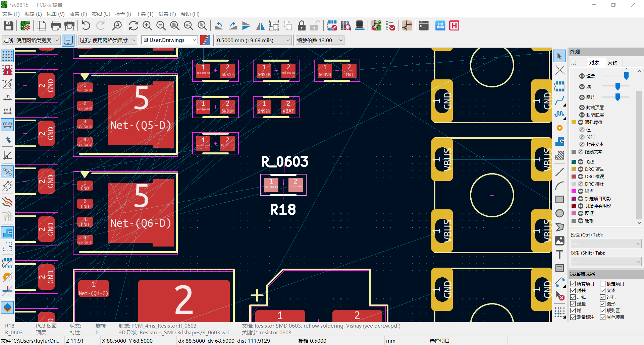
Task: Select the draw rectangle tool
Action: point(559,200)
